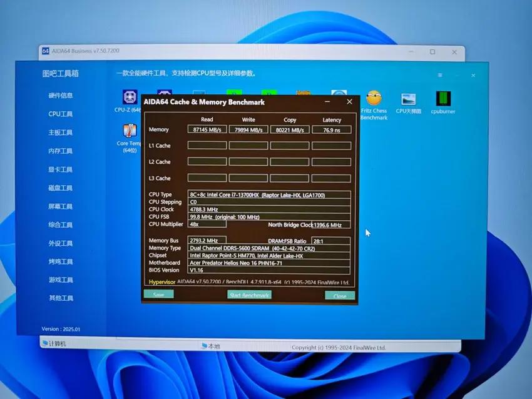Close the 图吧工具箱 toolbox window
532x399 pixels.
point(473,75)
